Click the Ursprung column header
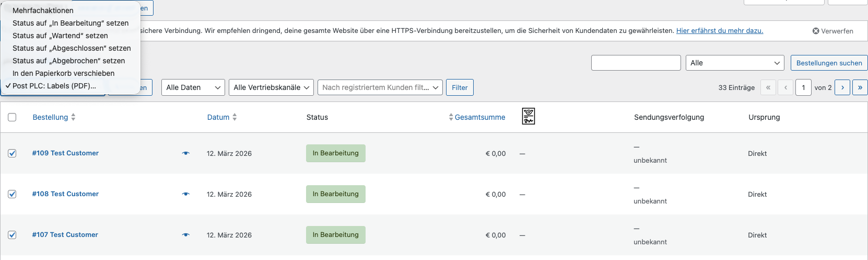Screen dimensions: 868x260 pos(764,117)
